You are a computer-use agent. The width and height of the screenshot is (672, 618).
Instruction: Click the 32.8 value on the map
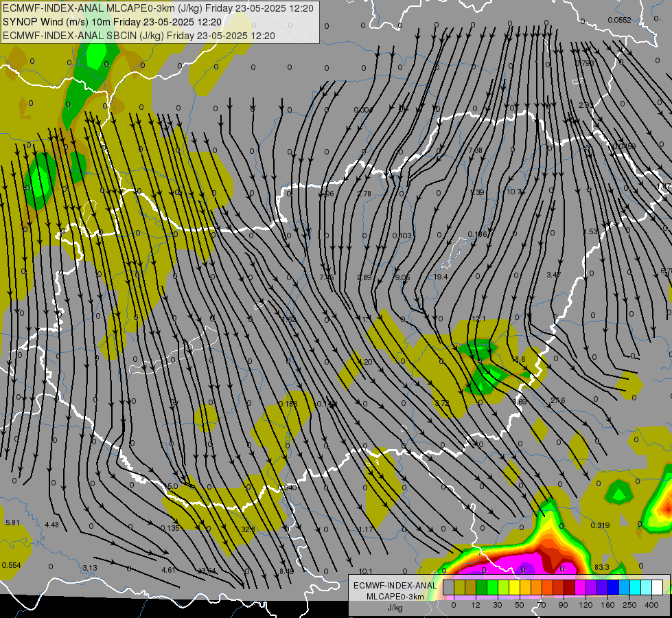pyautogui.click(x=248, y=529)
